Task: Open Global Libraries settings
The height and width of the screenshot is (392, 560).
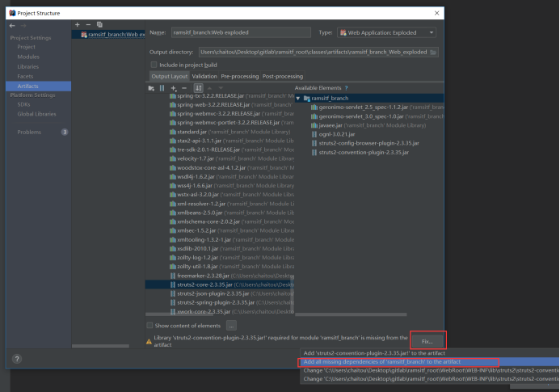Action: 37,114
